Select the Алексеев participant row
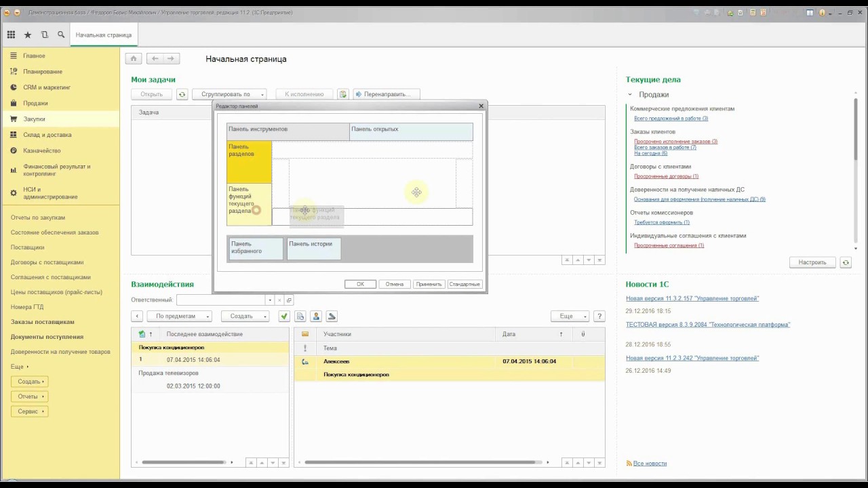This screenshot has width=868, height=488. [x=449, y=361]
